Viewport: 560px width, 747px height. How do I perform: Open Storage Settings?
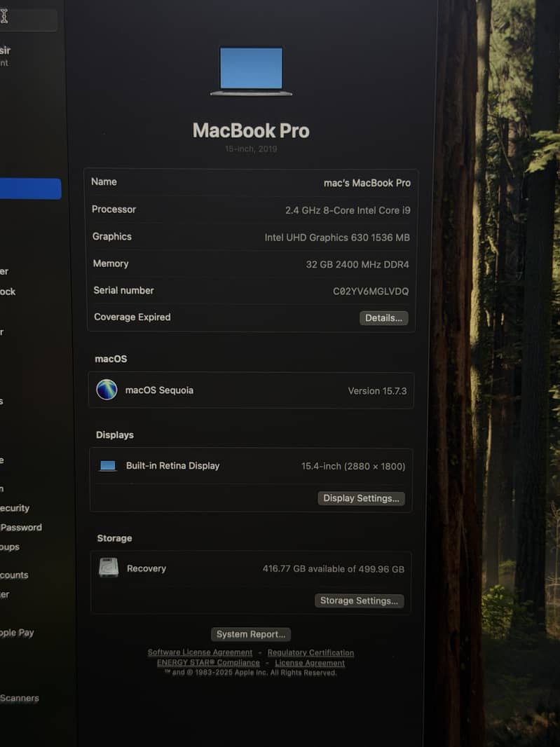[360, 601]
